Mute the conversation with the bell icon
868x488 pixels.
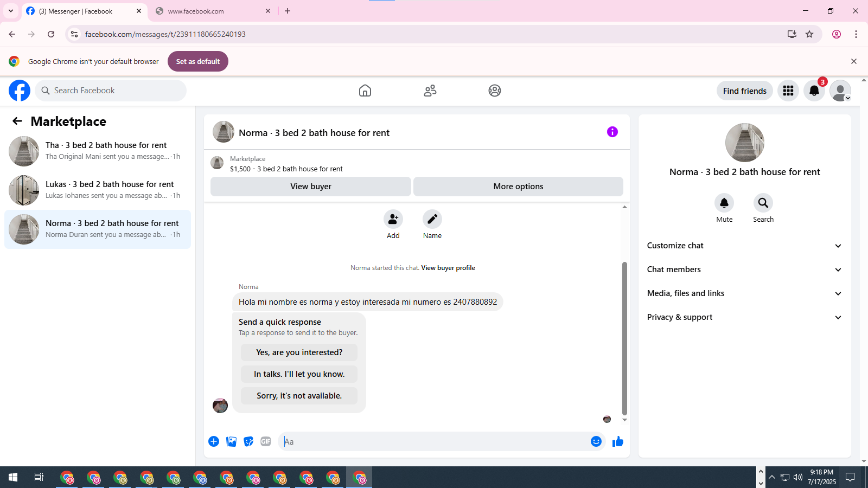pos(724,203)
